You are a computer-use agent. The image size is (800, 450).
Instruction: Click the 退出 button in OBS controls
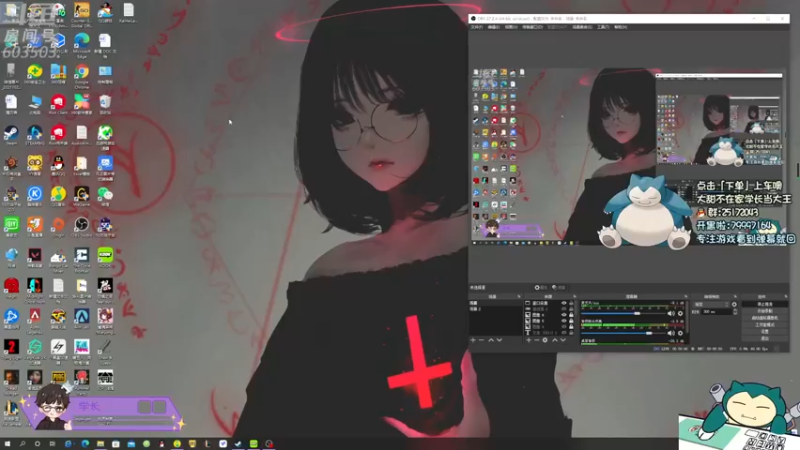click(765, 338)
